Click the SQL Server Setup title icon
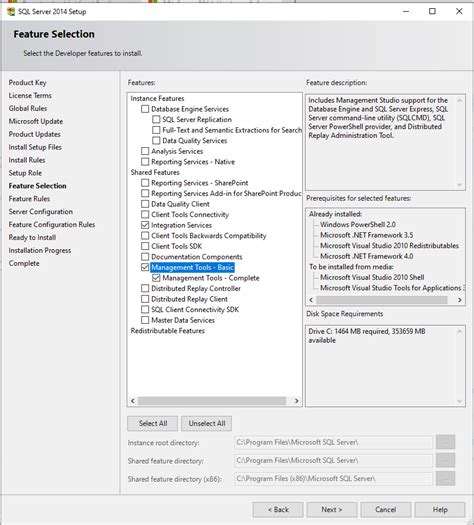Image resolution: width=474 pixels, height=525 pixels. coord(11,12)
